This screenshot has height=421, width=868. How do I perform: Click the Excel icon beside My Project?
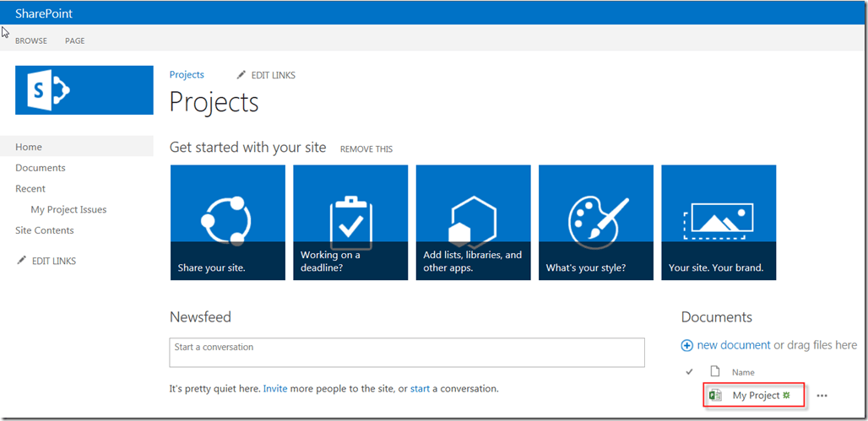click(715, 395)
